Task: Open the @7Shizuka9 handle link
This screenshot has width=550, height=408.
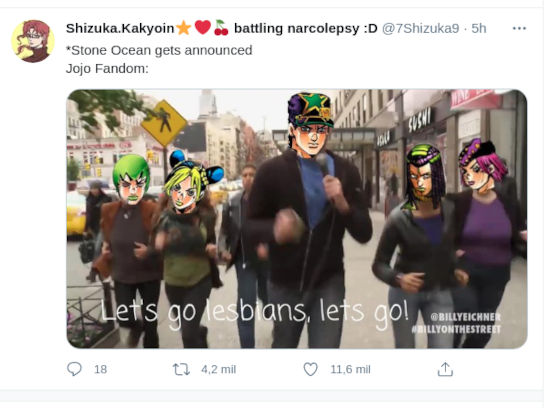Action: point(420,28)
